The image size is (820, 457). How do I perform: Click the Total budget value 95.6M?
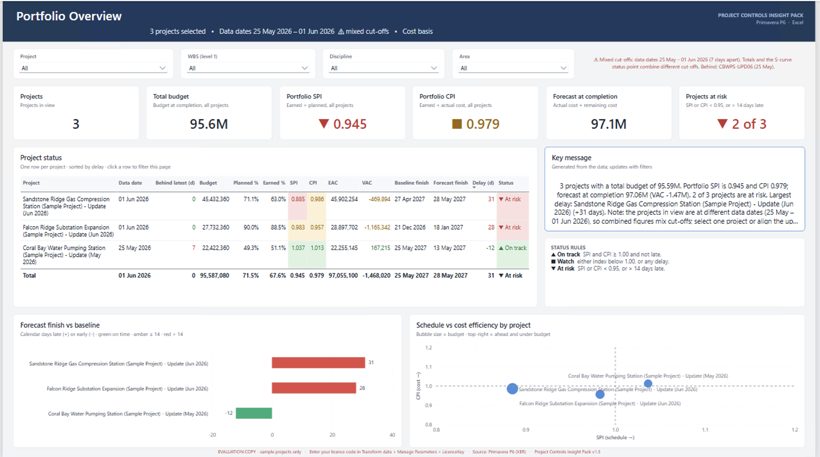click(x=209, y=124)
